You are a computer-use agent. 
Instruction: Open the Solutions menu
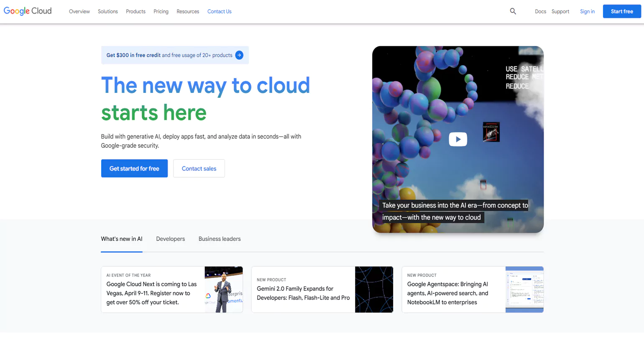pyautogui.click(x=107, y=11)
